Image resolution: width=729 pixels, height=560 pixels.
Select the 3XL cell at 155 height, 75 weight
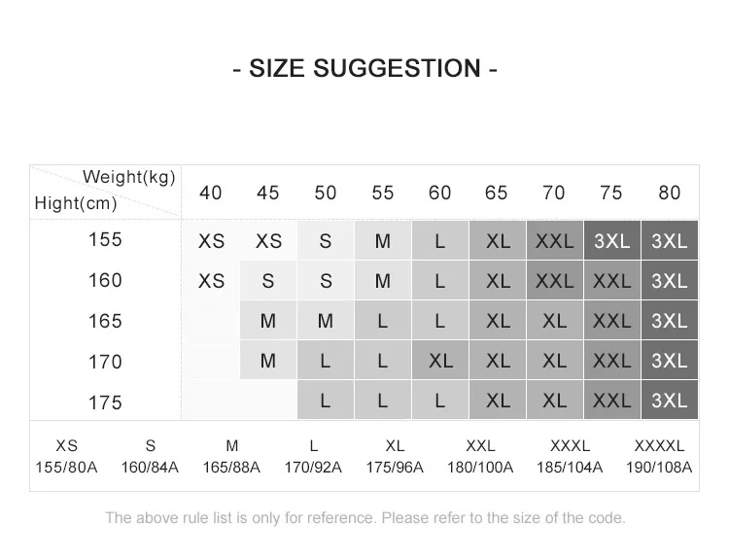(x=611, y=240)
